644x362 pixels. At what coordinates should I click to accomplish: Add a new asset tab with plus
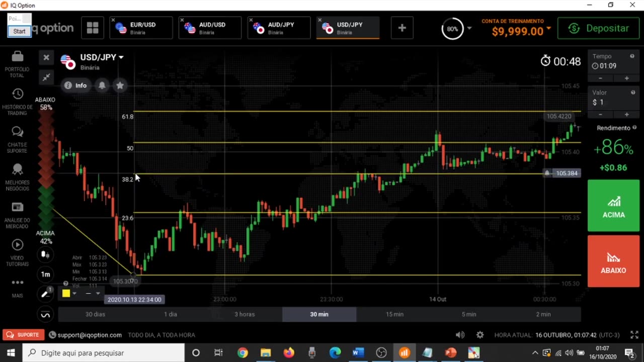coord(402,28)
